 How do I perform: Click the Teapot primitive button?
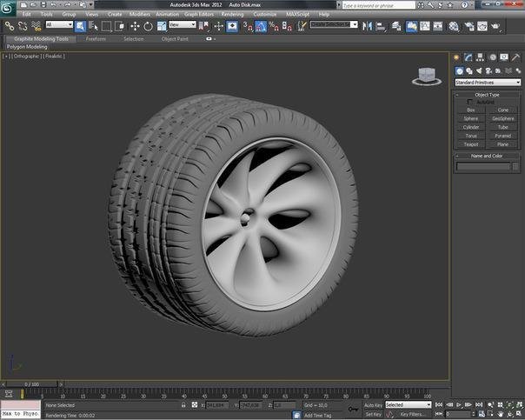(471, 144)
